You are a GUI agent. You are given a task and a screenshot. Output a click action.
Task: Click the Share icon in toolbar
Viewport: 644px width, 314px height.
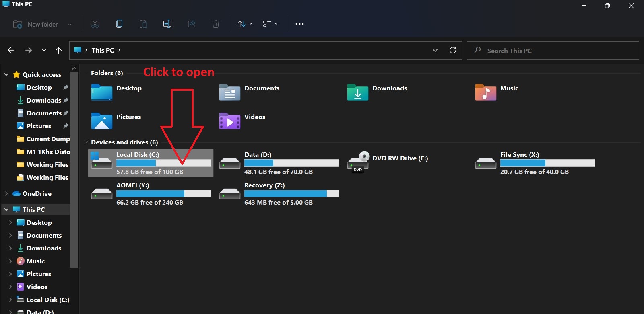tap(192, 24)
